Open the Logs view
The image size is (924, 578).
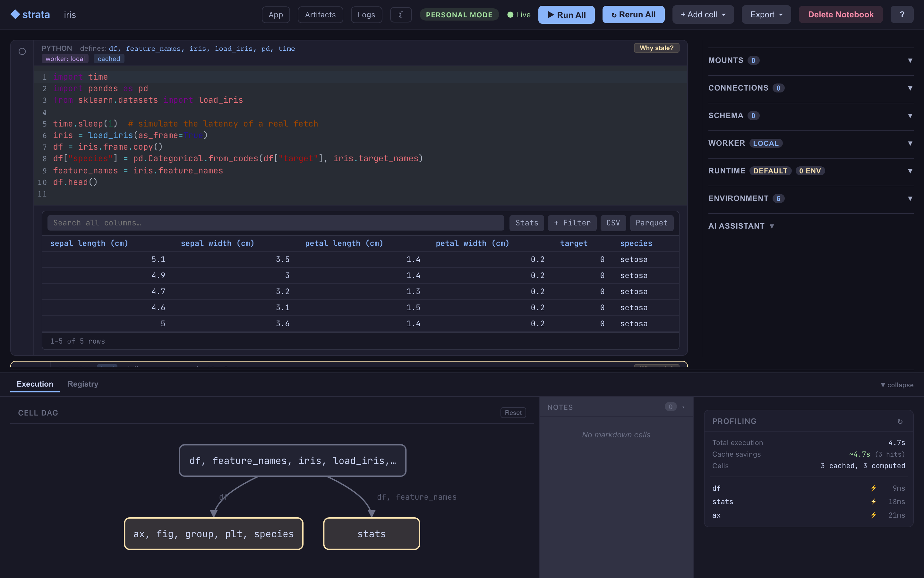tap(366, 14)
